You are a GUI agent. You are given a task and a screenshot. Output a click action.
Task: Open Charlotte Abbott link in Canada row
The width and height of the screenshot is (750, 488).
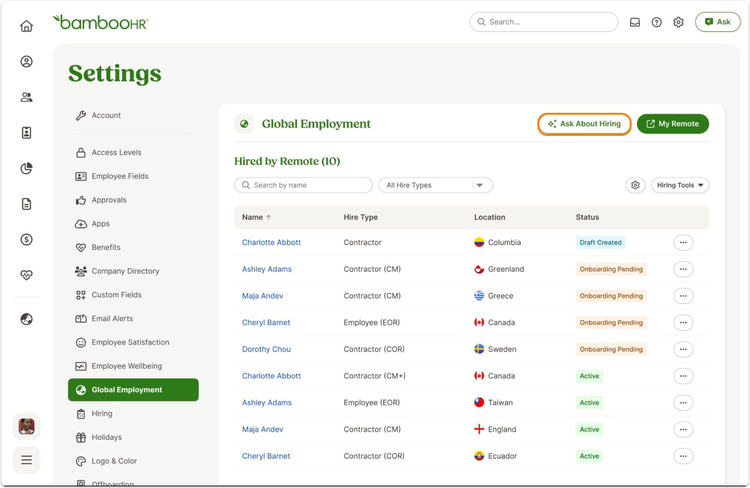pyautogui.click(x=271, y=376)
